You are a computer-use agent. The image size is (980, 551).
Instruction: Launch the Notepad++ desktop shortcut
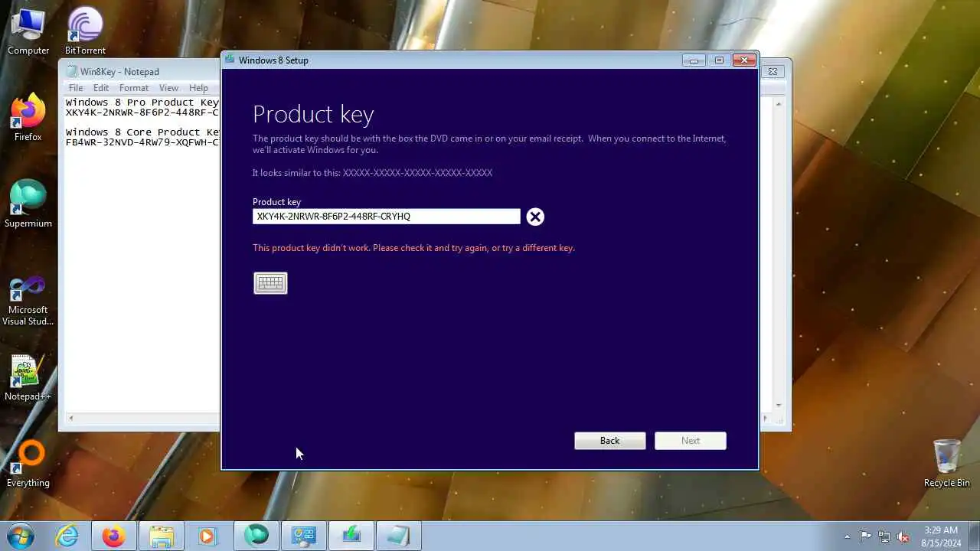click(28, 377)
